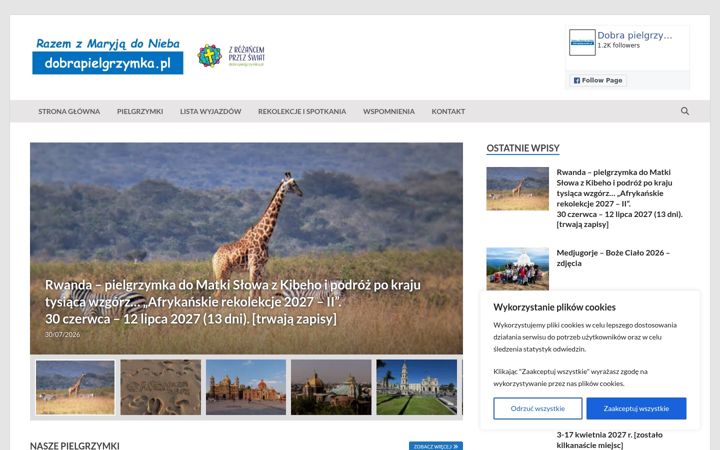Open Medjugorje – Boże Ciało 2026 zdjęcia link
Screen dimensions: 720x450
click(613, 258)
